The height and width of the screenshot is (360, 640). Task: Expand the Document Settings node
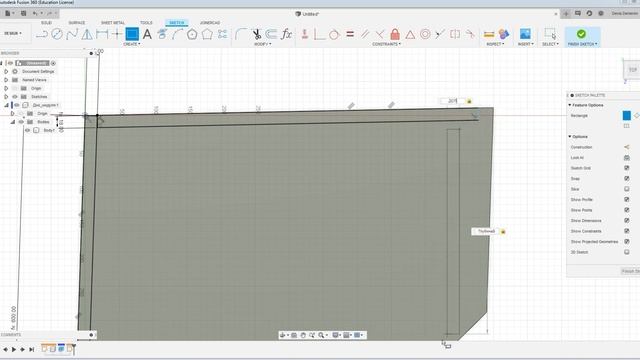point(6,71)
